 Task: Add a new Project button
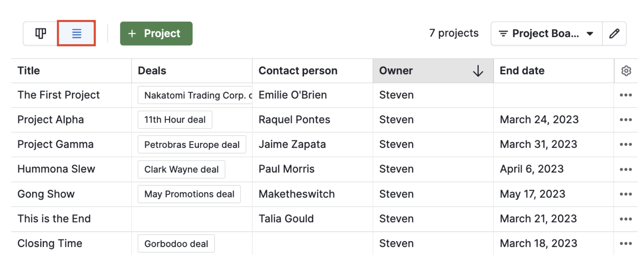coord(156,34)
